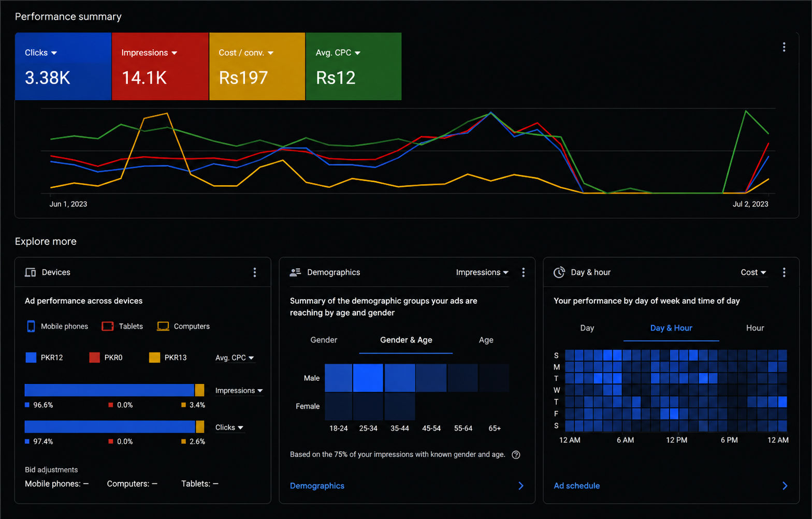This screenshot has height=519, width=812.
Task: Click the arrow next to Ad schedule
Action: pos(785,486)
